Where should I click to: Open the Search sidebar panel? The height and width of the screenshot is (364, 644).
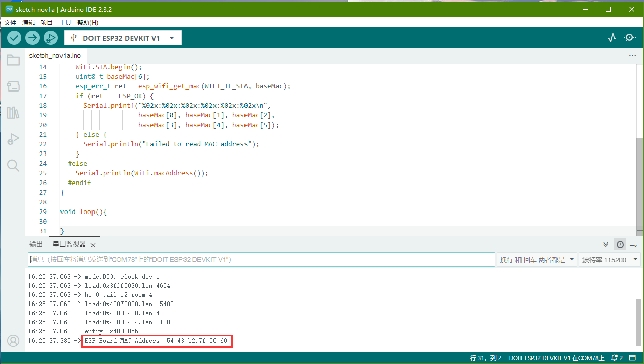[x=13, y=165]
